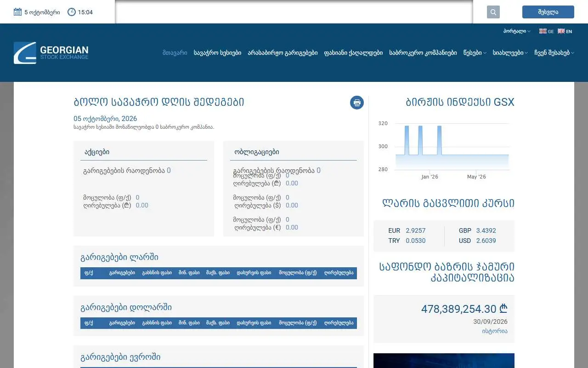
Task: Click the GSX index chart
Action: click(x=444, y=149)
